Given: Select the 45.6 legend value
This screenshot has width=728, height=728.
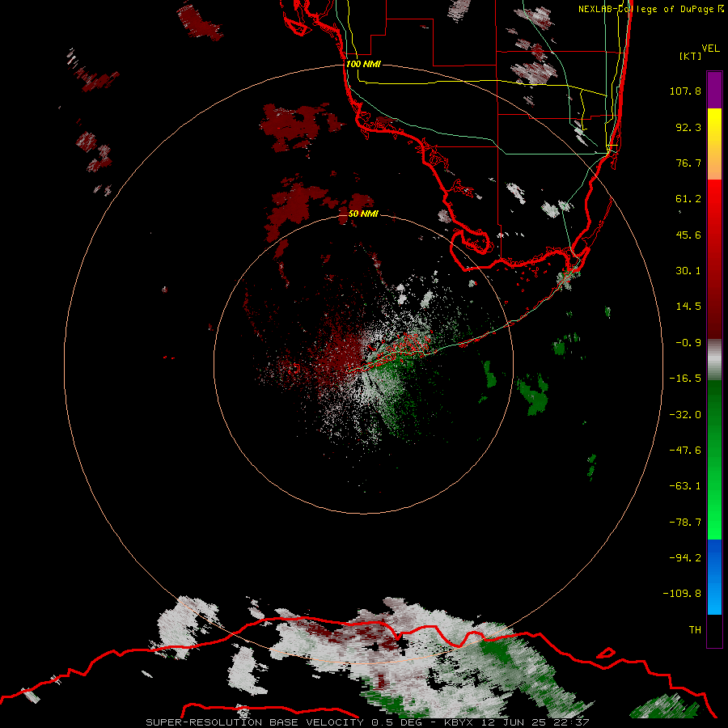Looking at the screenshot, I should point(688,235).
